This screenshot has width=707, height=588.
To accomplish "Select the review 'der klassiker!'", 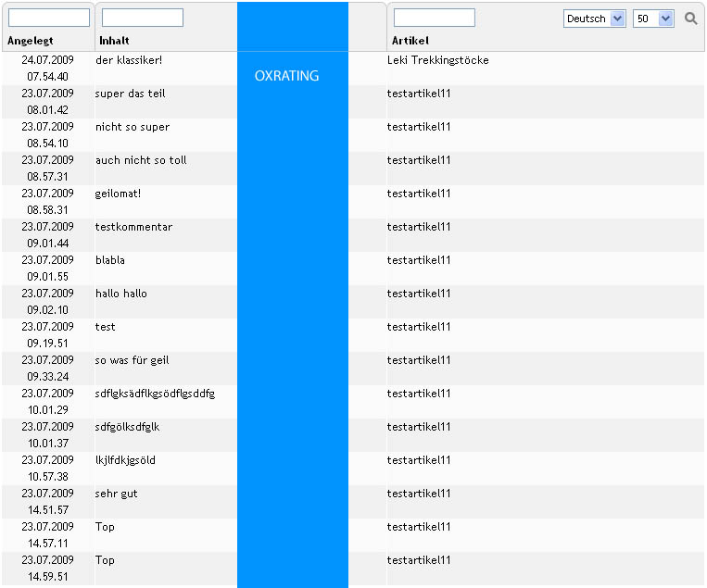I will click(129, 60).
